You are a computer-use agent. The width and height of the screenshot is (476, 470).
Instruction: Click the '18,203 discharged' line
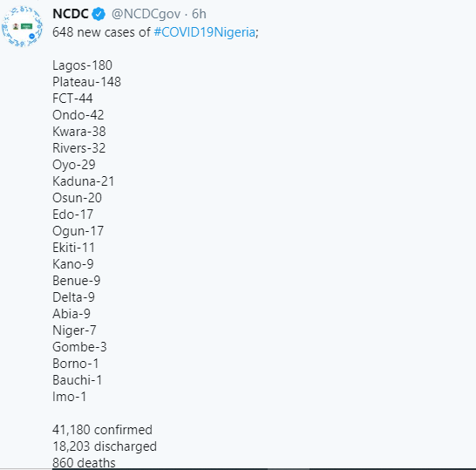coord(105,446)
